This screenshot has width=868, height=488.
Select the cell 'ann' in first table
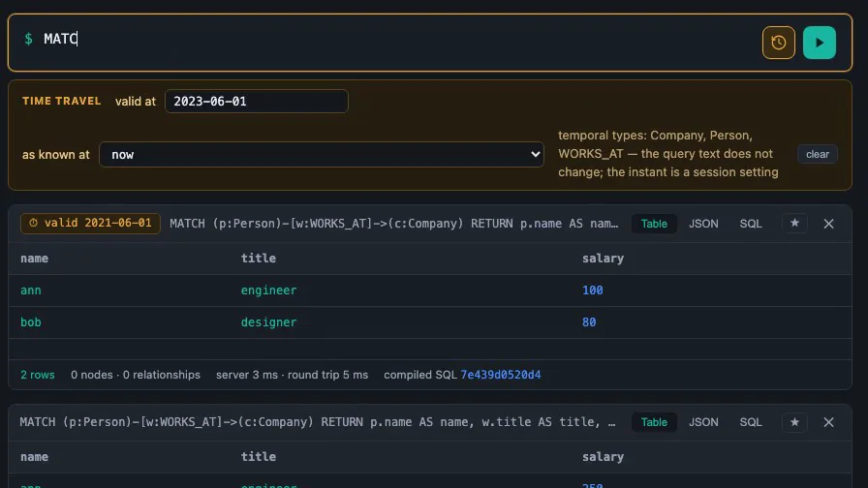coord(30,290)
